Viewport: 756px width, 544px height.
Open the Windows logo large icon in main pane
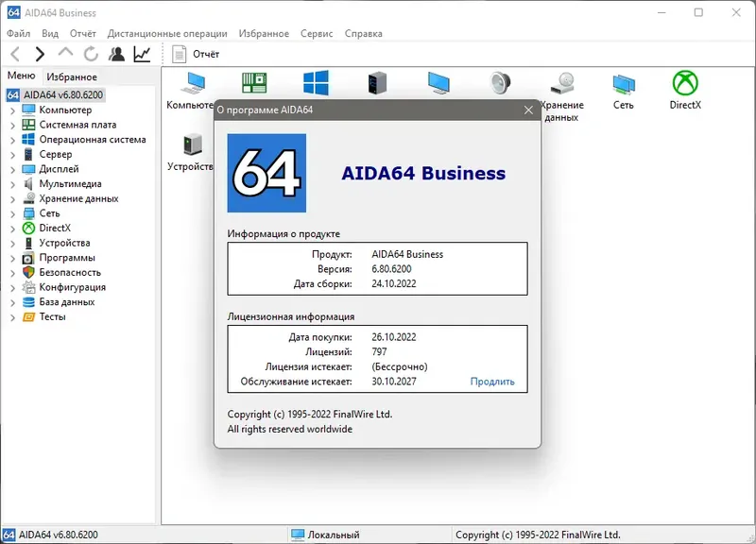(x=316, y=82)
